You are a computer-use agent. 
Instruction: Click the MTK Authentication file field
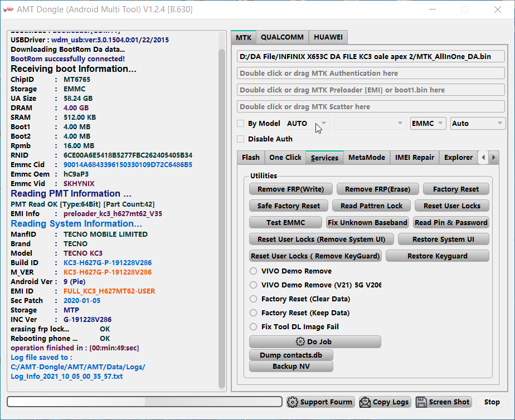(371, 73)
